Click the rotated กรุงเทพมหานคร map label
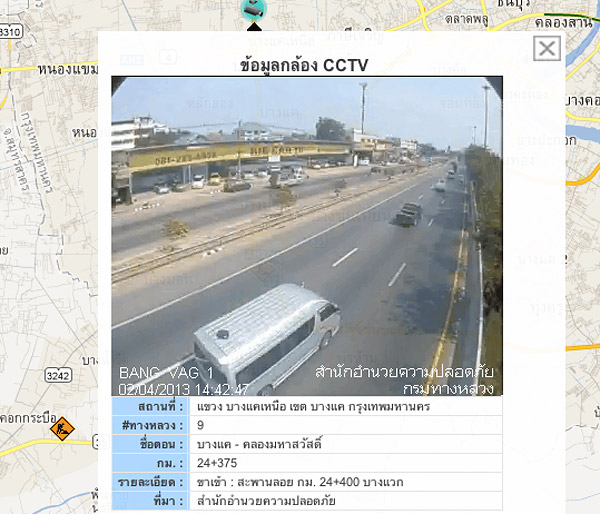Viewport: 600px width, 514px height. (x=37, y=152)
